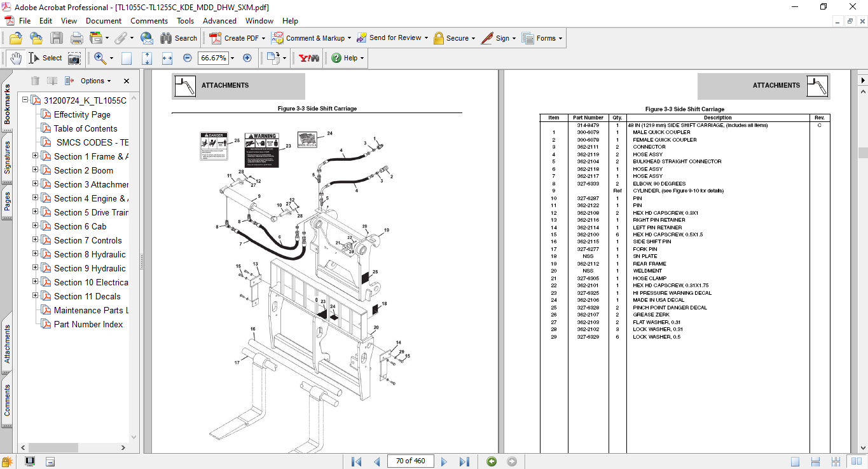The width and height of the screenshot is (868, 469).
Task: Click the Yahoo search toolbar icon
Action: (x=309, y=58)
